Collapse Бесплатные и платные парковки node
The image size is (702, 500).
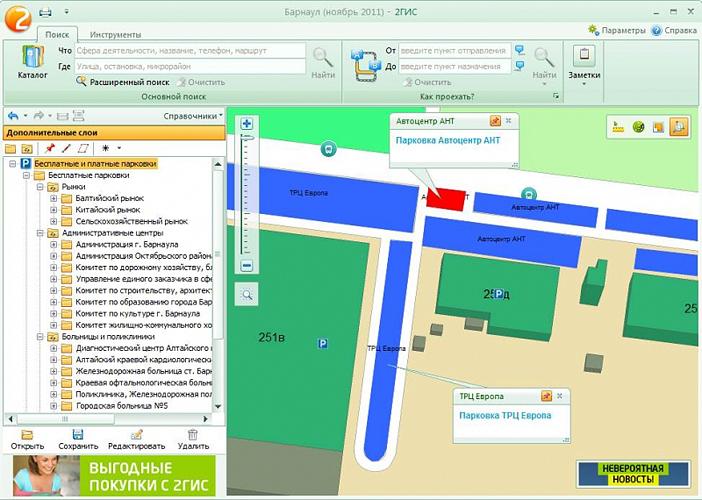pos(13,164)
